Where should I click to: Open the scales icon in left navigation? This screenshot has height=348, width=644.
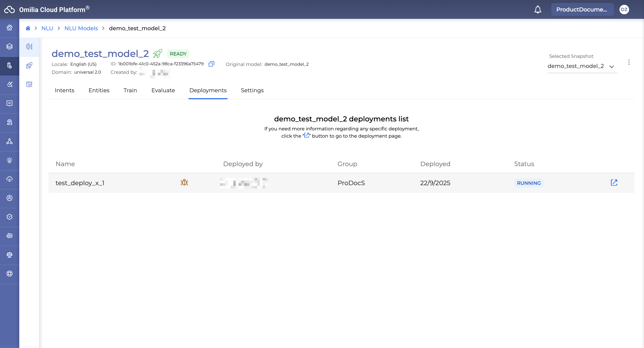9,255
